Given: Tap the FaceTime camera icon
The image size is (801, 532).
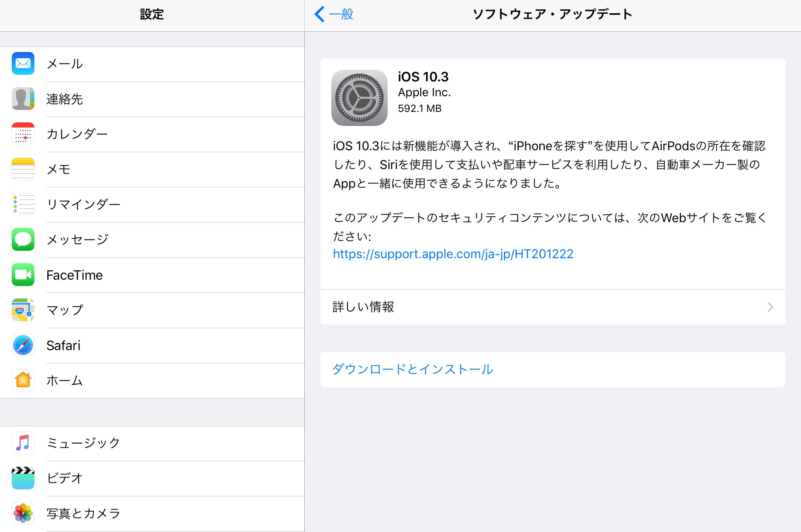Looking at the screenshot, I should (x=23, y=275).
